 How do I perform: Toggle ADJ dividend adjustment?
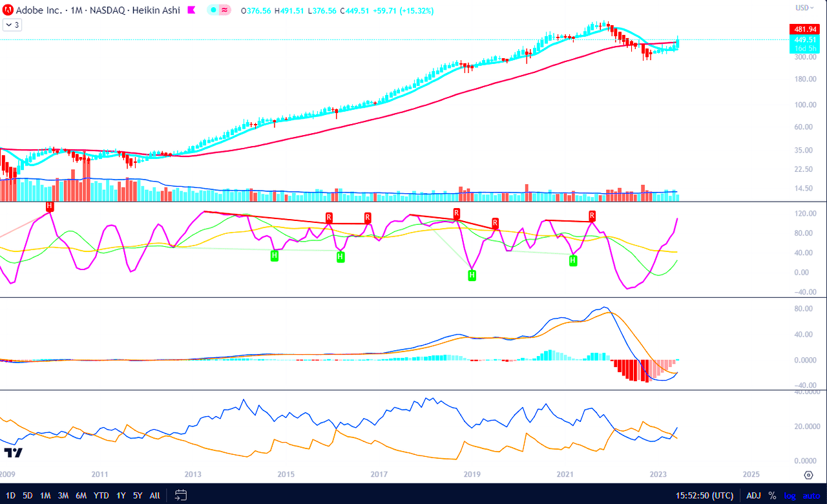click(753, 496)
